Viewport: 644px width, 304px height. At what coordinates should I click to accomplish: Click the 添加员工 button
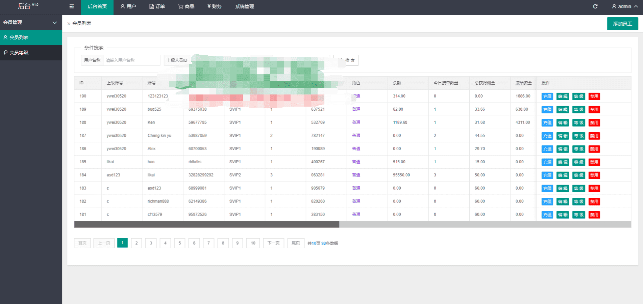(622, 24)
